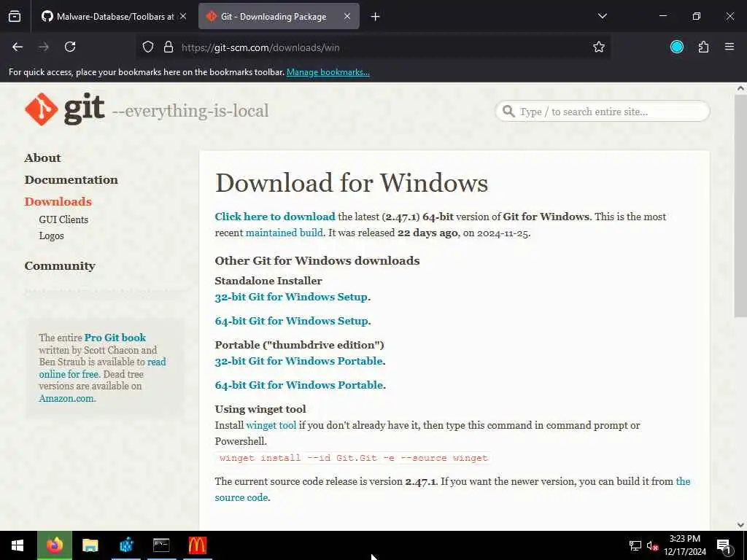Open the notification center icon
The width and height of the screenshot is (747, 560).
point(724,546)
